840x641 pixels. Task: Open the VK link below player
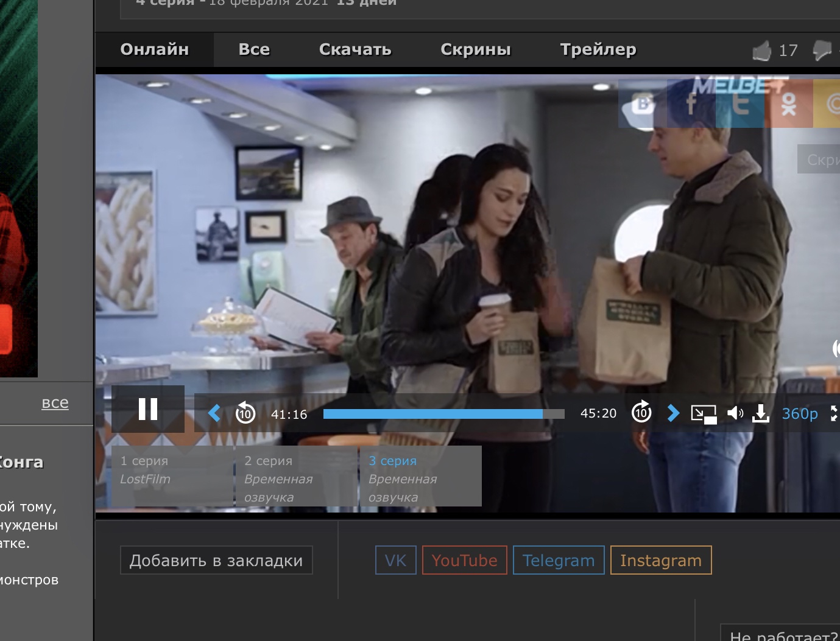396,560
